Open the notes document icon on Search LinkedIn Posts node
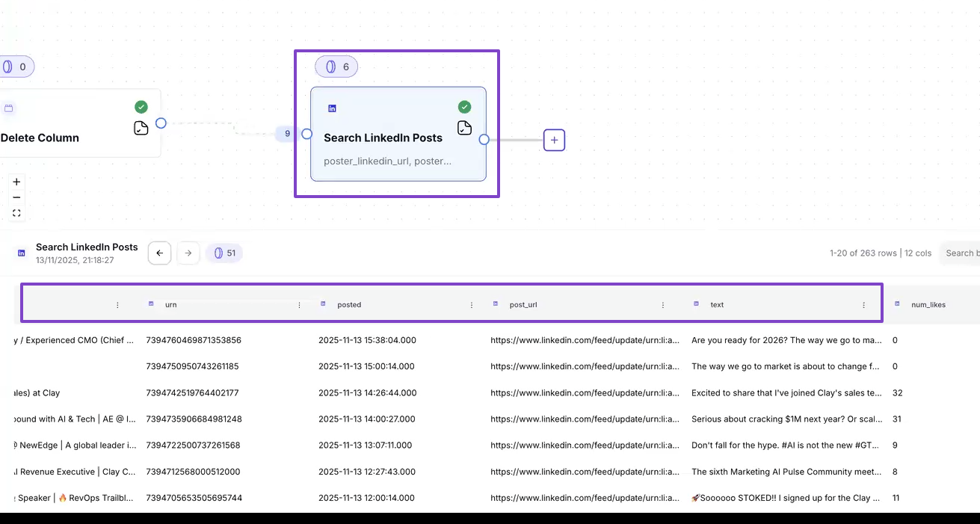This screenshot has height=524, width=980. coord(464,127)
